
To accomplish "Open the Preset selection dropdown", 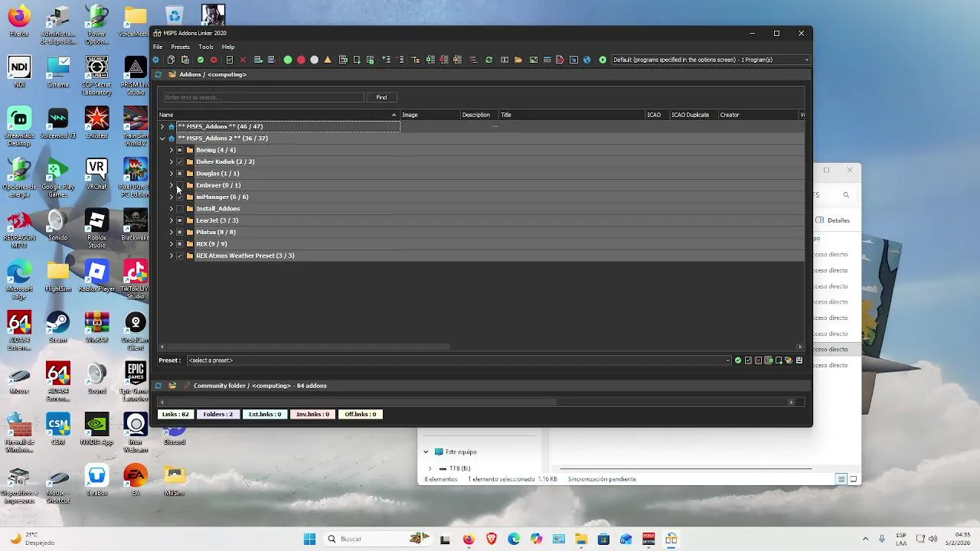I will (459, 360).
